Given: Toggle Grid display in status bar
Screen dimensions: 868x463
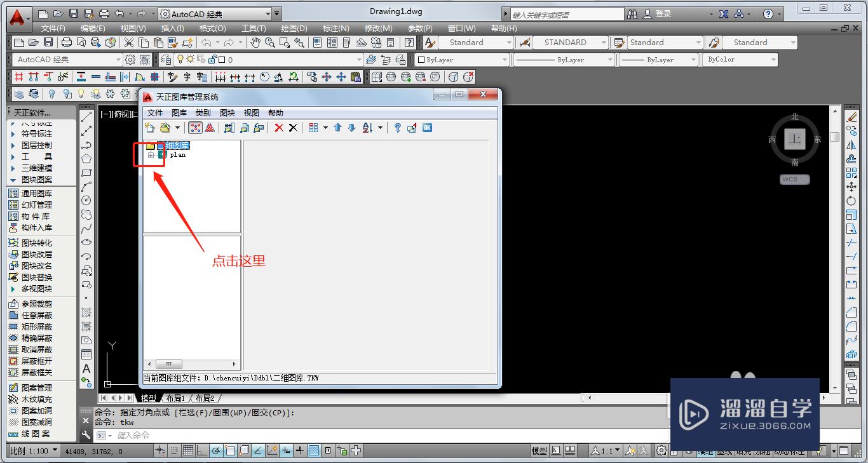Looking at the screenshot, I should pyautogui.click(x=188, y=451).
